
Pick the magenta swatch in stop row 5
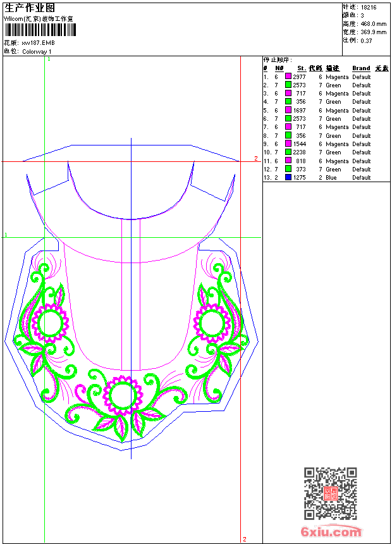(x=288, y=110)
